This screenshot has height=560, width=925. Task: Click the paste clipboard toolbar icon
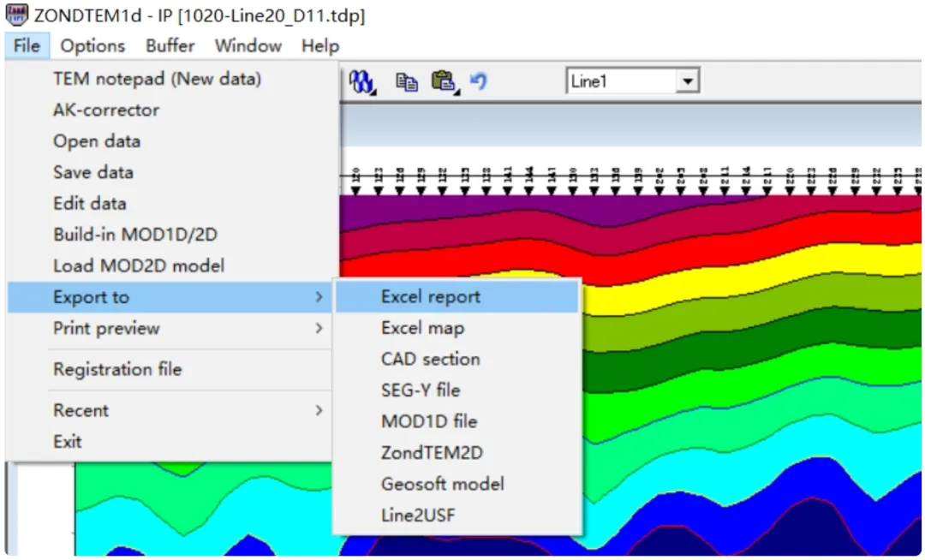pos(444,81)
